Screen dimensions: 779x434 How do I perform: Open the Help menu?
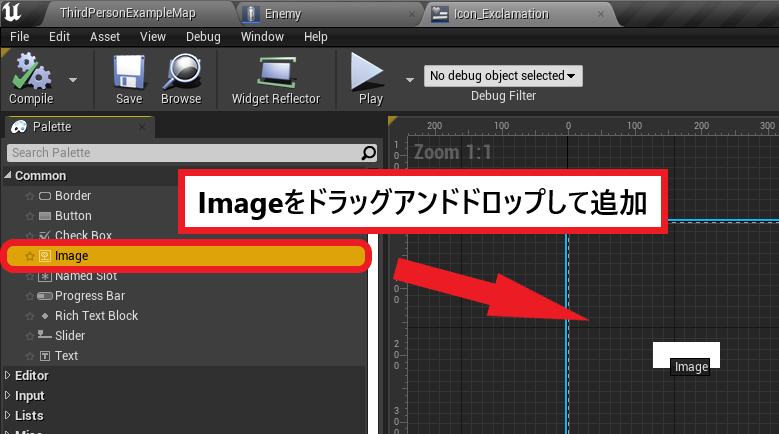315,37
